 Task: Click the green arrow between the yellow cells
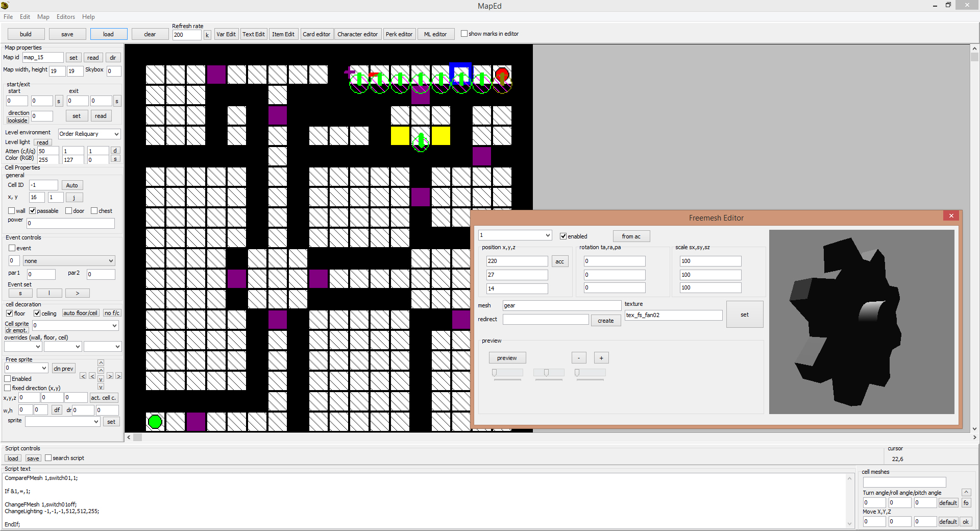421,141
